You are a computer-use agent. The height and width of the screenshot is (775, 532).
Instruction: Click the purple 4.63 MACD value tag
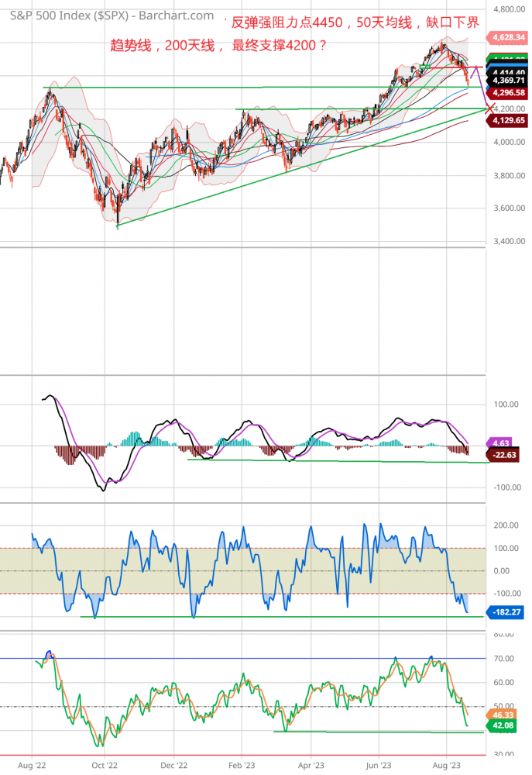(499, 443)
